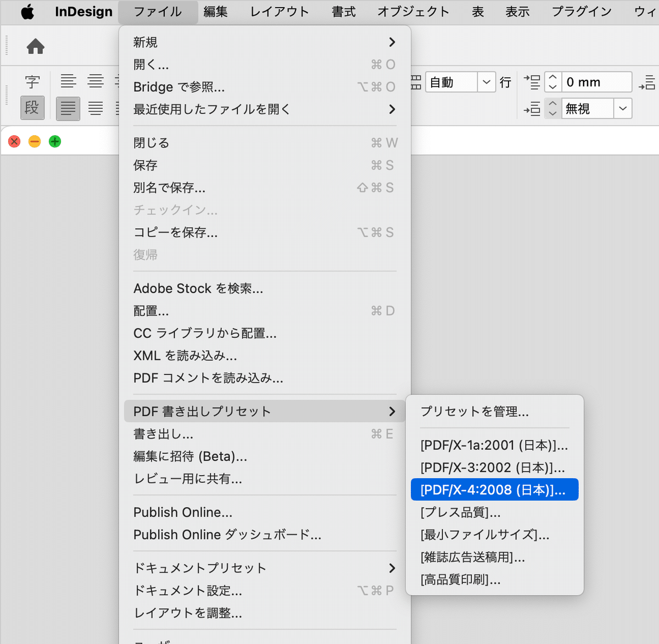Click yellow minimize button of document window

coord(35,142)
